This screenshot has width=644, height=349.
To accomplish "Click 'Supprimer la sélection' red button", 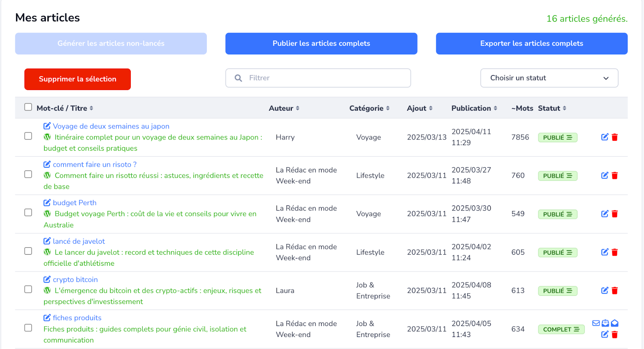I will point(78,79).
